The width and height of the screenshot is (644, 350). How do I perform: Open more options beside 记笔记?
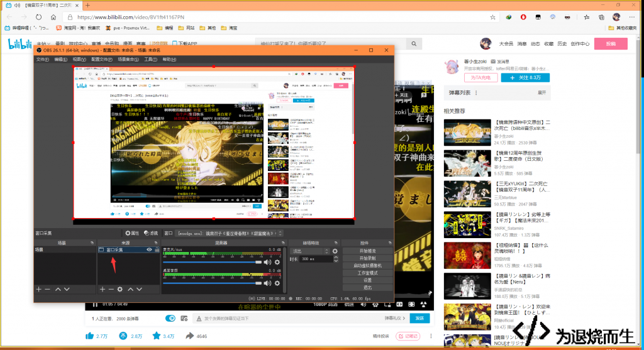(431, 336)
